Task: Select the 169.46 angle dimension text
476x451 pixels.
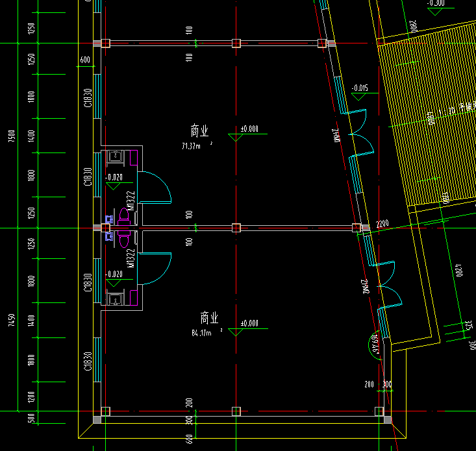Action: coord(375,344)
